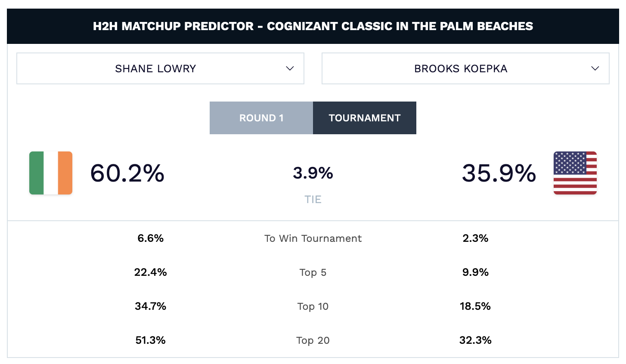Open the left player dropdown box
Screen dimensions: 626x364
tap(160, 68)
